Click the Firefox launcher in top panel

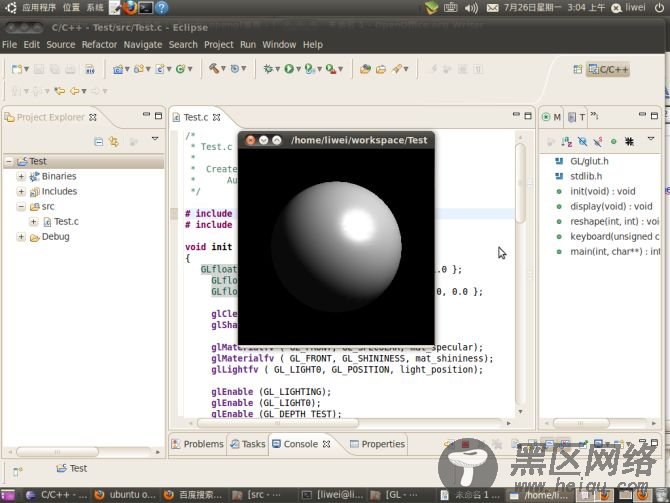pyautogui.click(x=130, y=8)
